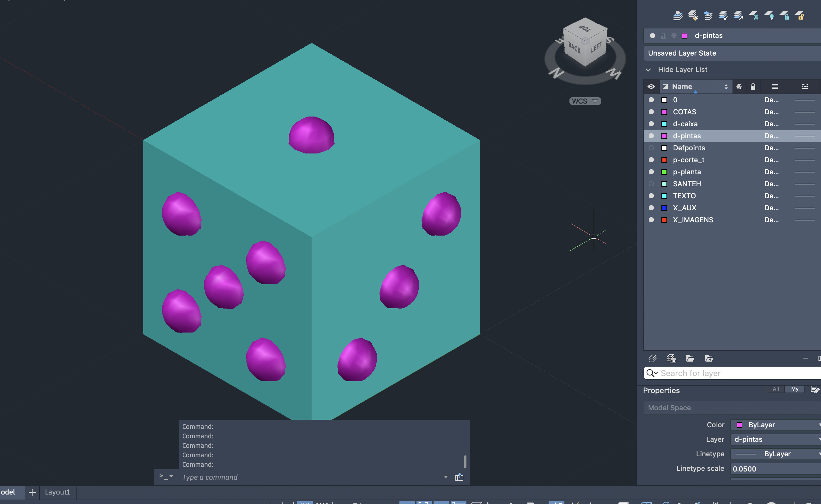Collapse the Hide Layer List chevron
Viewport: 821px width, 504px height.
point(648,70)
